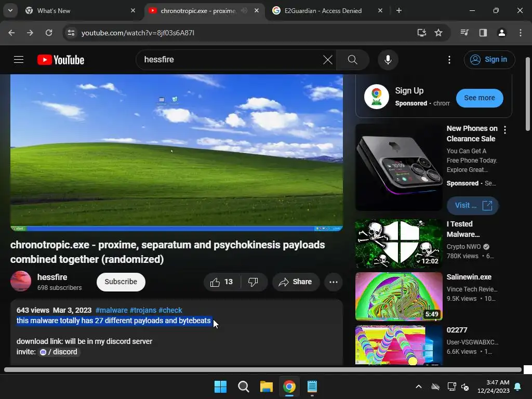Viewport: 532px width, 399px height.
Task: Click the hessfire search field
Action: 231,60
